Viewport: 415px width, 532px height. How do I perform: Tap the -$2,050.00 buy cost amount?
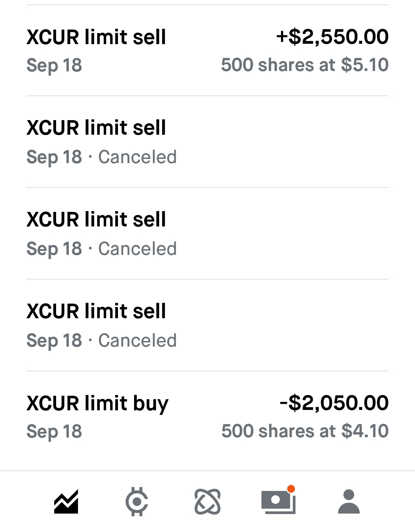coord(334,403)
